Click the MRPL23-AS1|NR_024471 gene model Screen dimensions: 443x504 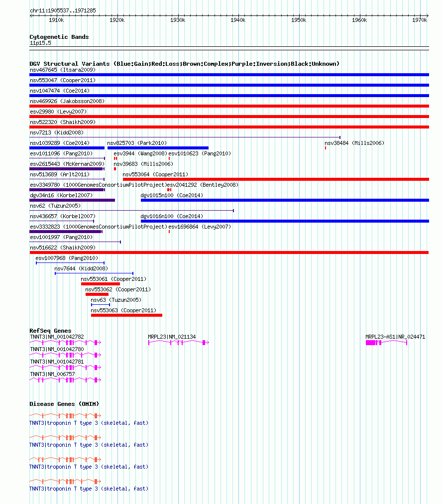[386, 343]
